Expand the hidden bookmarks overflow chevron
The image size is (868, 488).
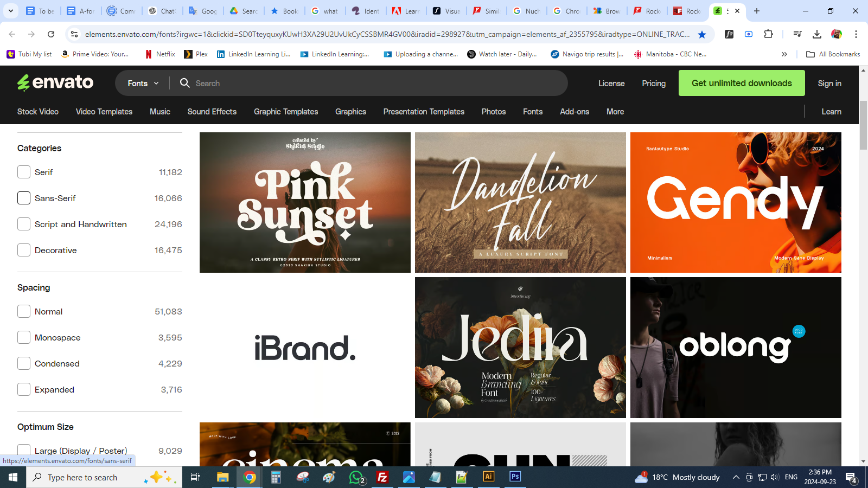pos(784,54)
